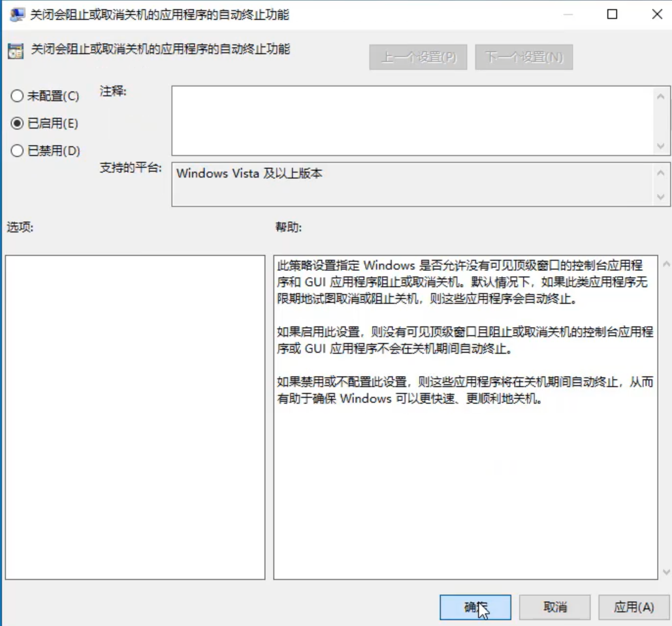Apply changes with the 应用(A) button
The height and width of the screenshot is (626, 672).
pyautogui.click(x=633, y=607)
